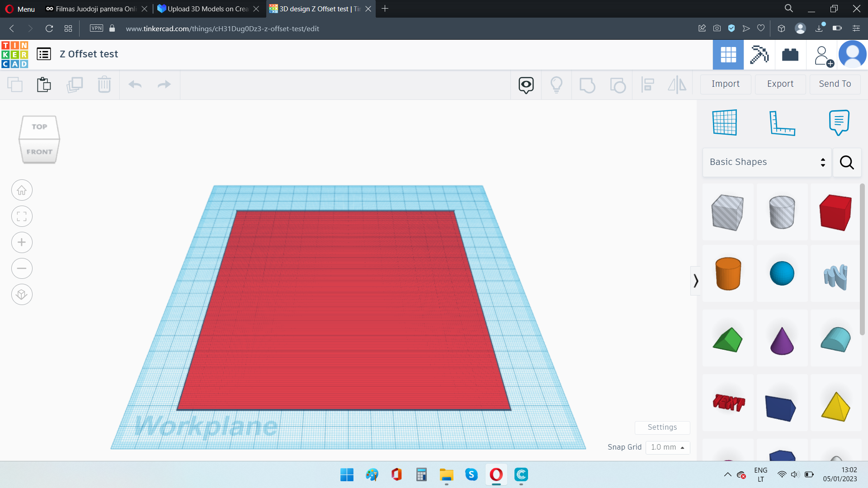Toggle the shape visibility comment bubble icon

tap(526, 84)
